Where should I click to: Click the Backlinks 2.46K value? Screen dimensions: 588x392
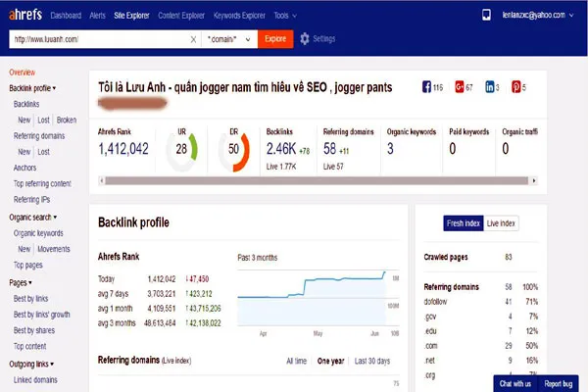click(281, 149)
